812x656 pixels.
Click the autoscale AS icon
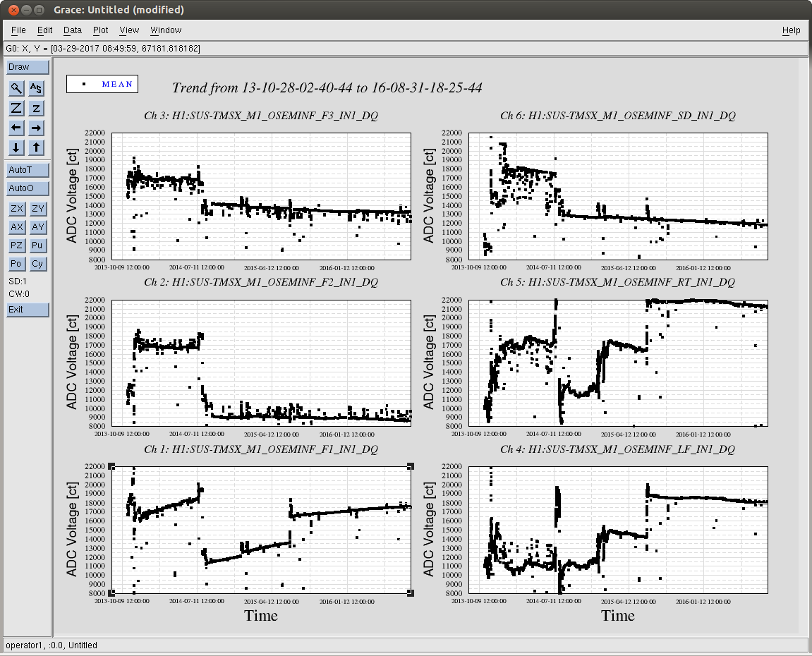pyautogui.click(x=37, y=88)
